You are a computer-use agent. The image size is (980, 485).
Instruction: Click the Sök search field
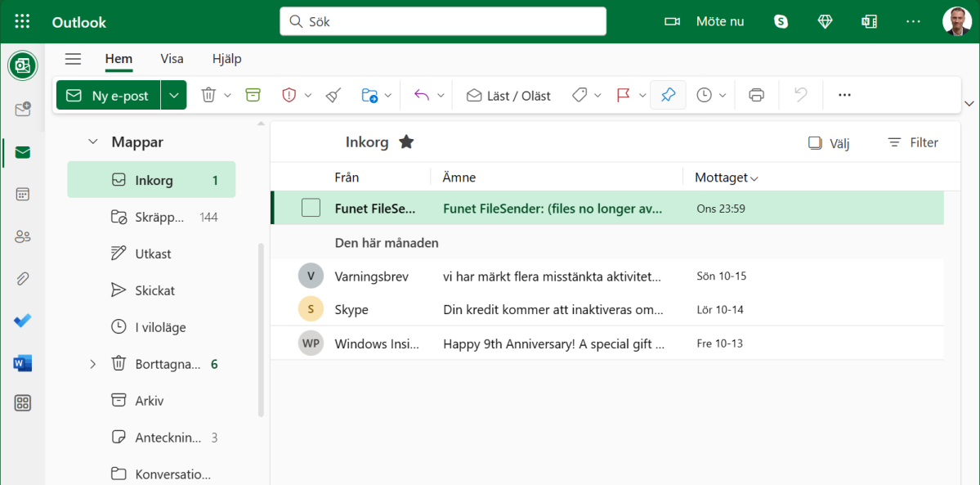click(x=443, y=22)
